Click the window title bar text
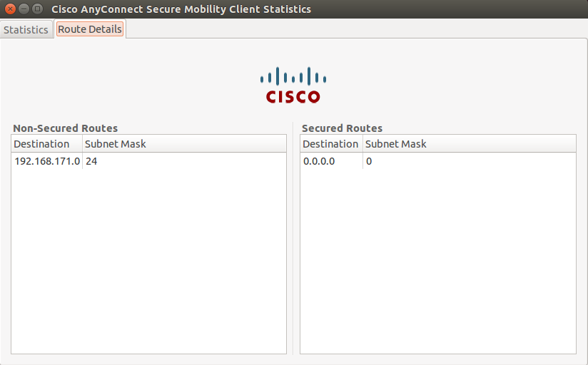 [x=181, y=9]
